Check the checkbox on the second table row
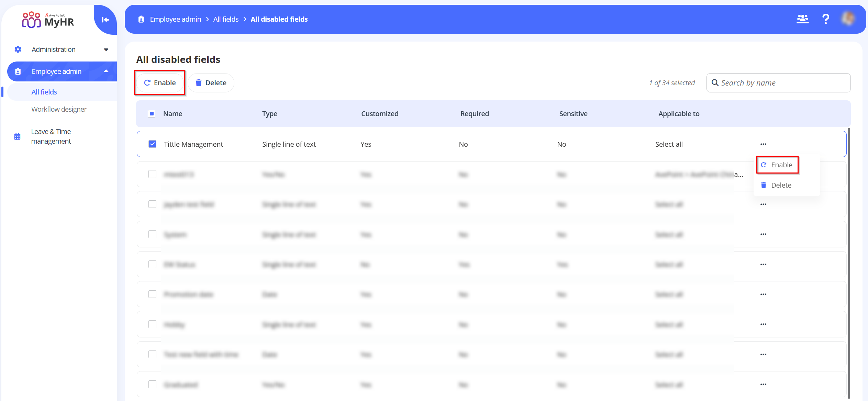This screenshot has width=868, height=401. [152, 174]
